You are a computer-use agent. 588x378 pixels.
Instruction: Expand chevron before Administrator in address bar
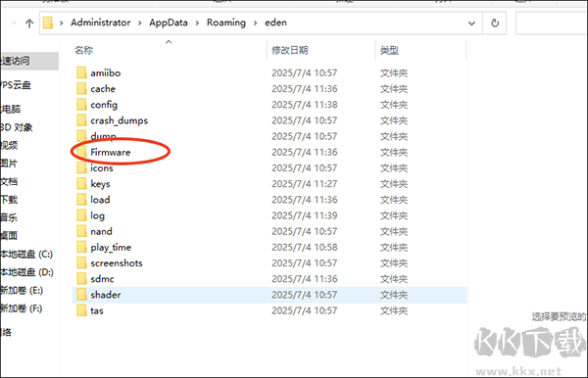coord(61,24)
